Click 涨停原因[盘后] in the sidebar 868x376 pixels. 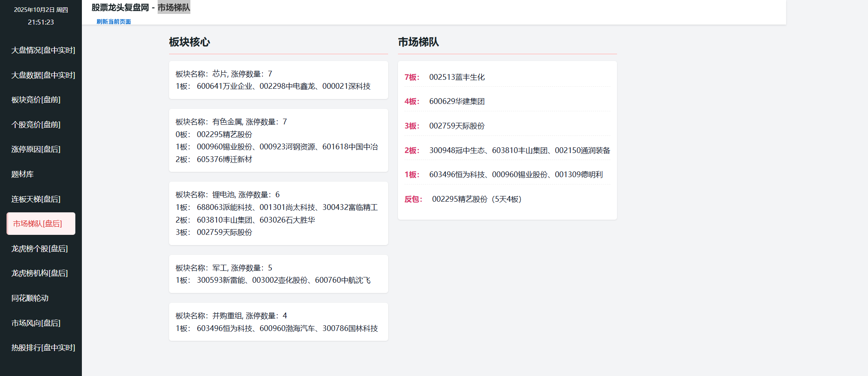36,149
